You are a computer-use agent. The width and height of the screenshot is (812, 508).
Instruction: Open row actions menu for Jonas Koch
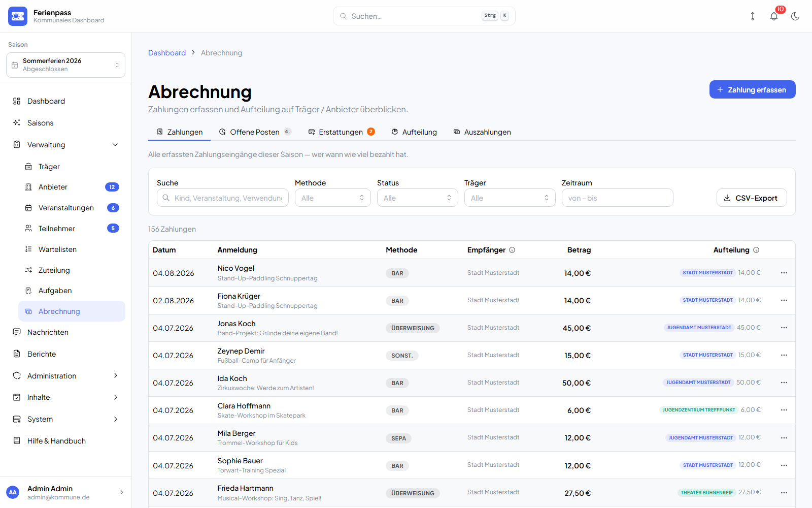(x=784, y=328)
